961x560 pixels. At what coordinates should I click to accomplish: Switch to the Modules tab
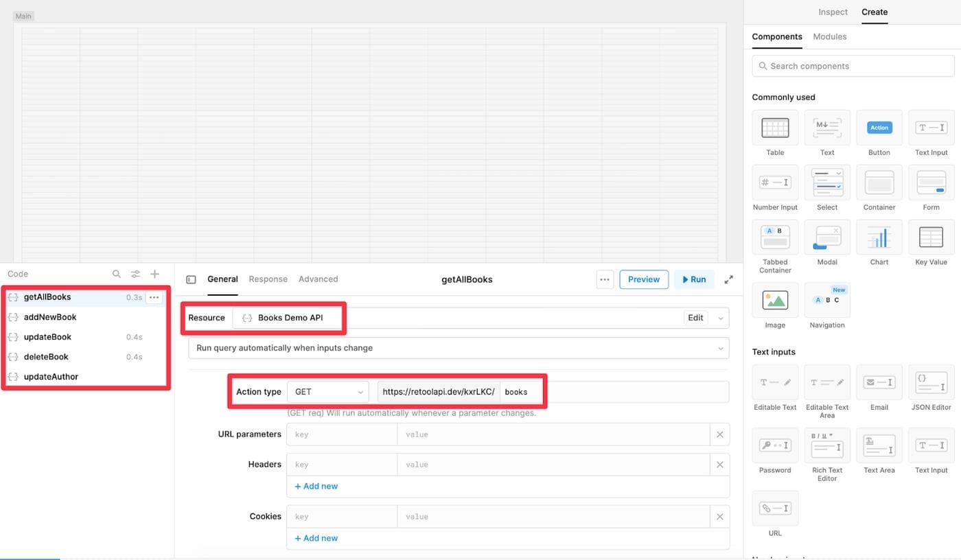[x=829, y=36]
